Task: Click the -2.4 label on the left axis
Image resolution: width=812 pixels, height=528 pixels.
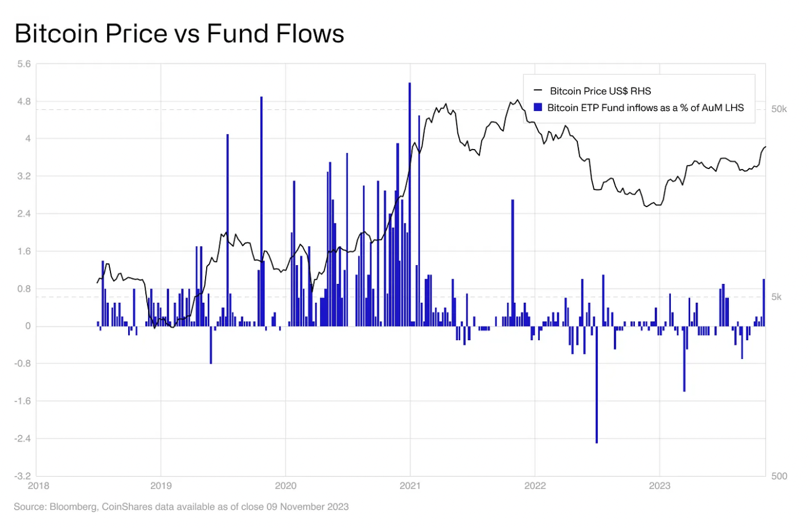Action: (x=22, y=439)
